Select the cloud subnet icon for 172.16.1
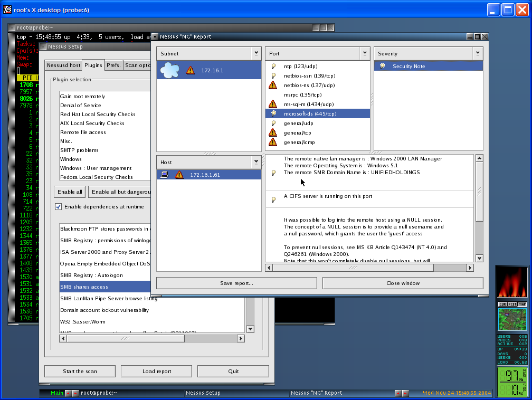 pyautogui.click(x=169, y=70)
